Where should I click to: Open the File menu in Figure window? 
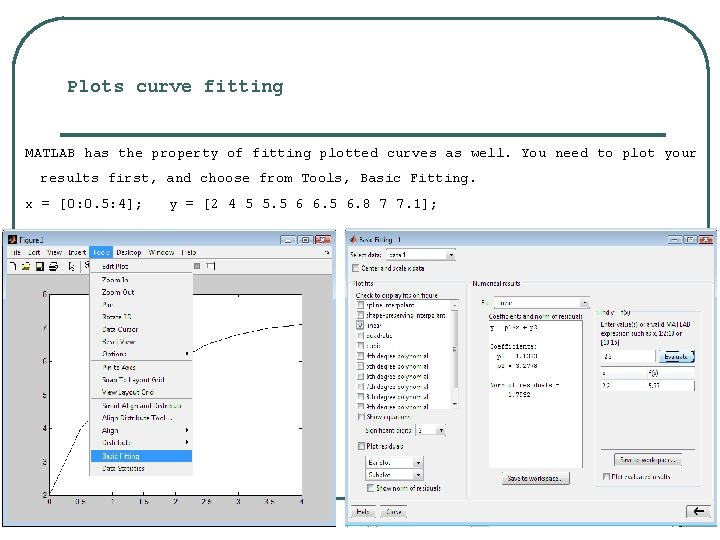pyautogui.click(x=15, y=252)
